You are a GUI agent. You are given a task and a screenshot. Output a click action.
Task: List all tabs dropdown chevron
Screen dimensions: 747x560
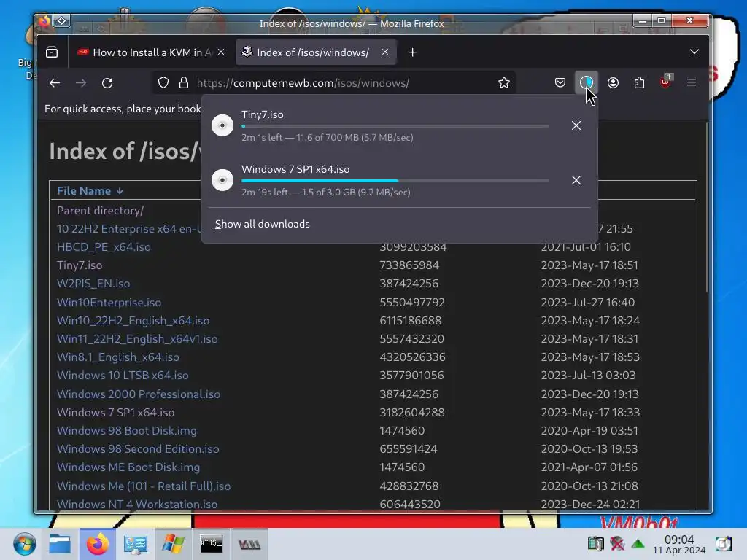click(694, 52)
